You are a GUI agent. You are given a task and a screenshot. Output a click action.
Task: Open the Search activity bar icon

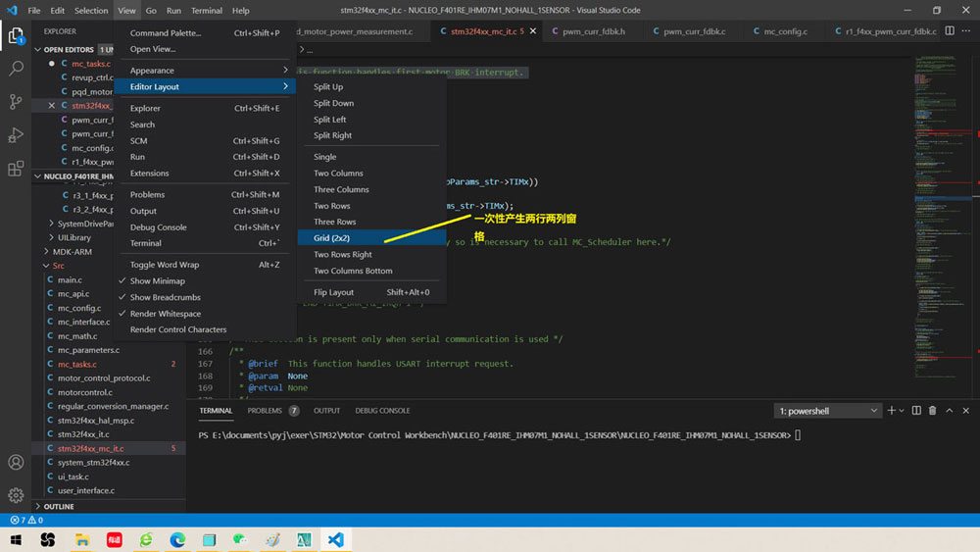(16, 69)
